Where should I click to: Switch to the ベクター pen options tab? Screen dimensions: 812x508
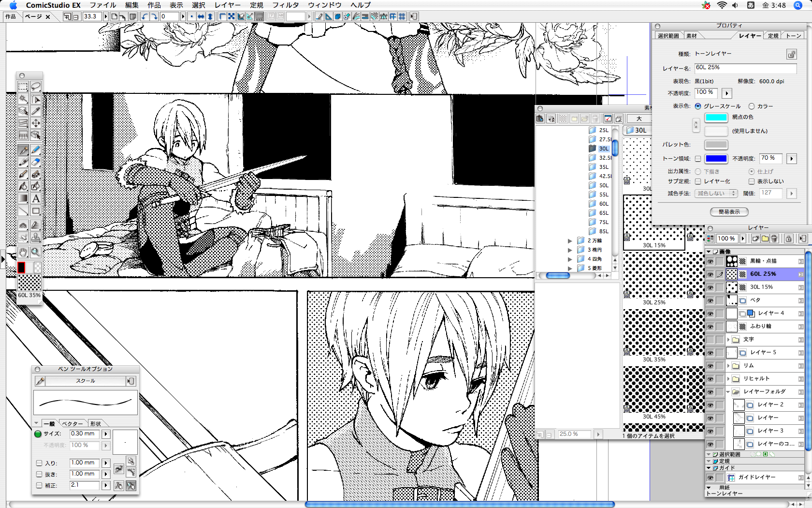[72, 424]
